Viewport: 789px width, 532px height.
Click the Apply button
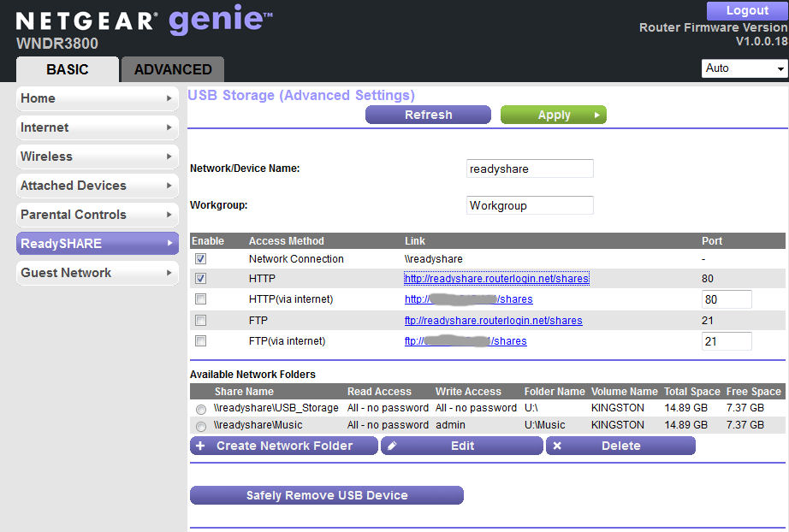coord(554,115)
